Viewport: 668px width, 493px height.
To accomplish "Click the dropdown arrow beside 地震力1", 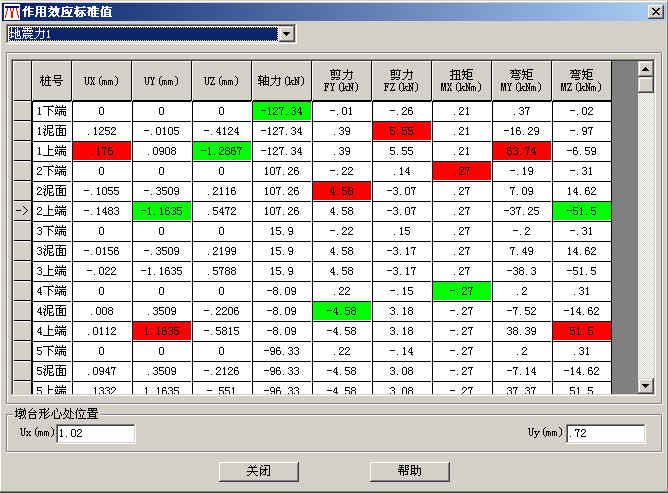I will [x=287, y=34].
